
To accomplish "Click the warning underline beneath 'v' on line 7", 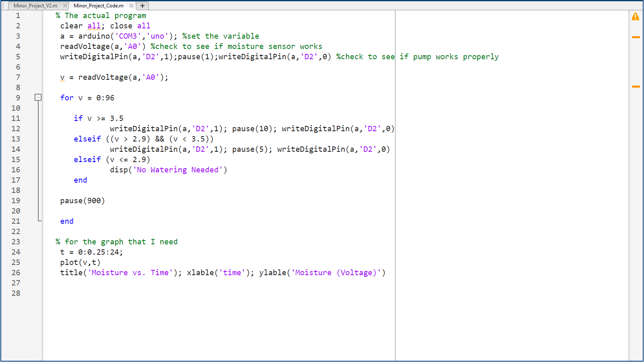I will (62, 79).
